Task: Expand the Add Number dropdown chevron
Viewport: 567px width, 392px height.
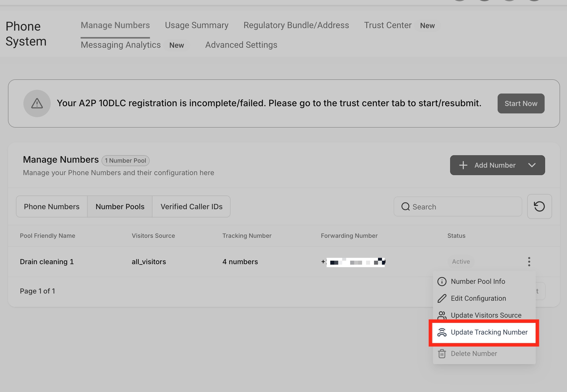Action: pos(532,165)
